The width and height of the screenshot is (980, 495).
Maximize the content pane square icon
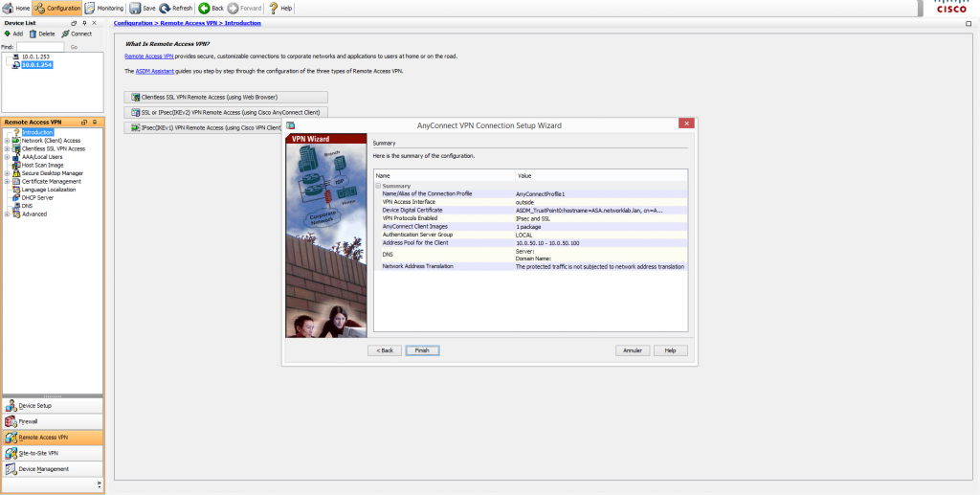click(x=969, y=23)
